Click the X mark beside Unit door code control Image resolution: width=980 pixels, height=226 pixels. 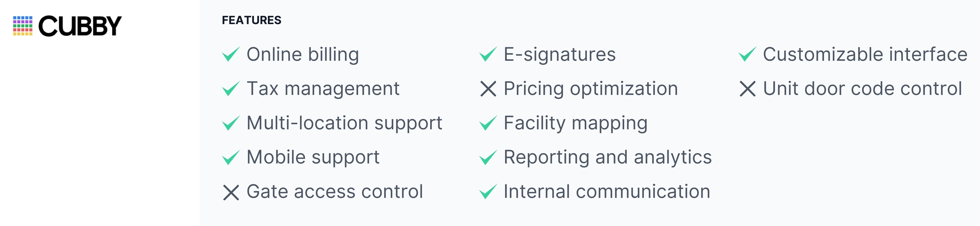click(x=748, y=89)
